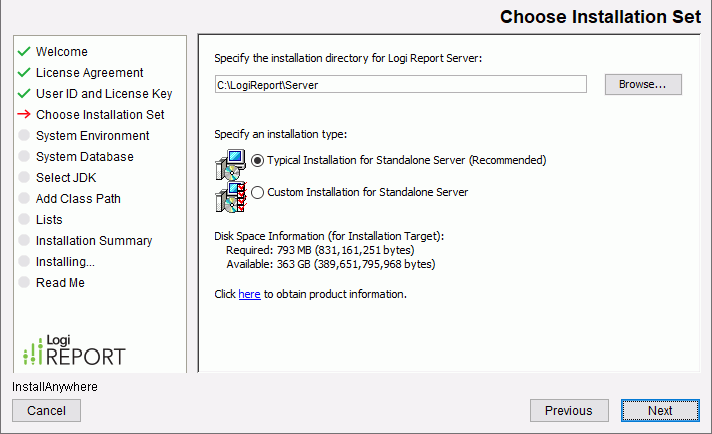Click the System Database step
This screenshot has width=712, height=434.
pyautogui.click(x=84, y=157)
